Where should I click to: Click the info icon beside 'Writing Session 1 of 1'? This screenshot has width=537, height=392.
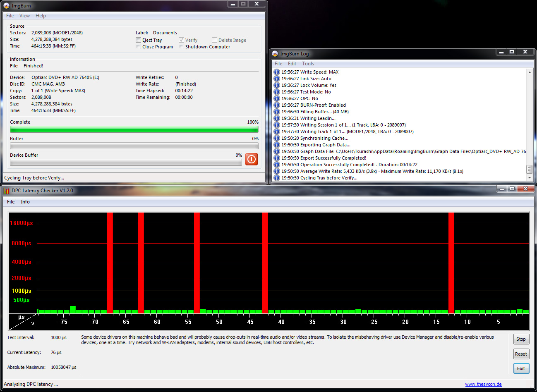(x=277, y=125)
